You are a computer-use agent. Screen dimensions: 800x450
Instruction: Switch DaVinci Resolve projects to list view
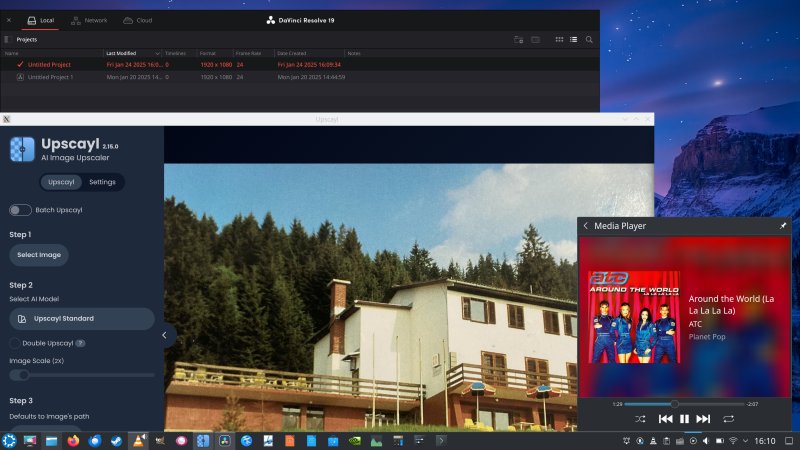coord(573,39)
